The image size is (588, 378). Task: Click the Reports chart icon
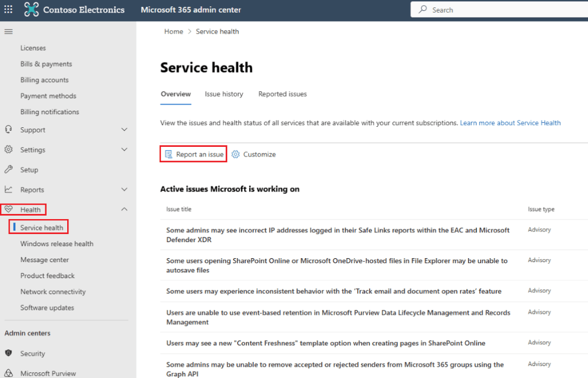(9, 189)
